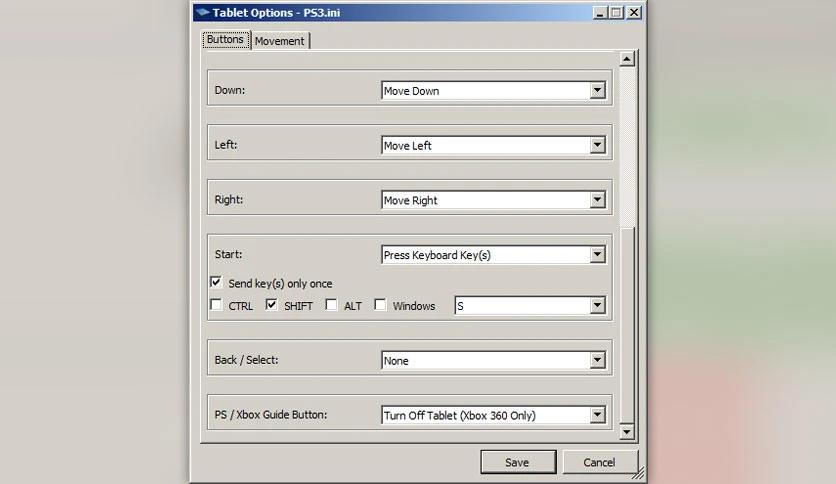The width and height of the screenshot is (836, 484).
Task: Open the keyboard key dropdown showing S
Action: [x=530, y=306]
